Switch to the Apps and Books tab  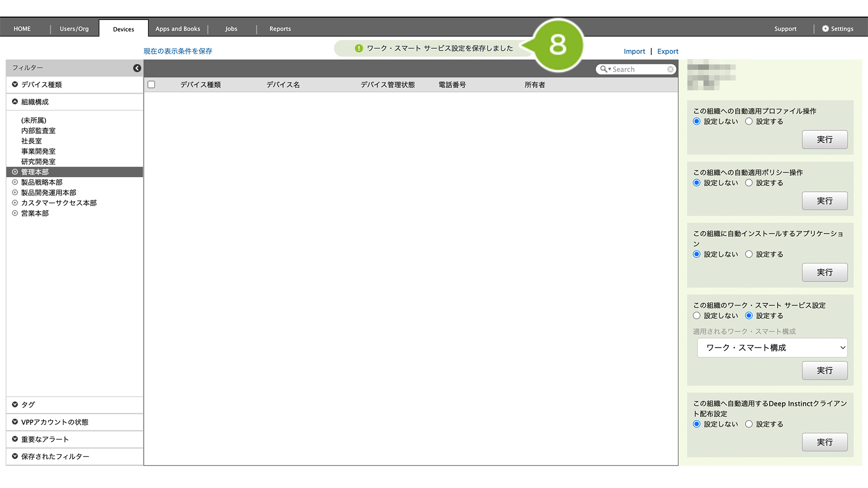178,29
